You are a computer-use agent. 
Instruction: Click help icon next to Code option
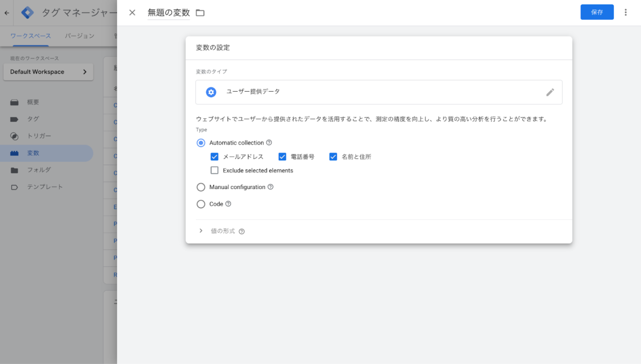[x=228, y=204]
